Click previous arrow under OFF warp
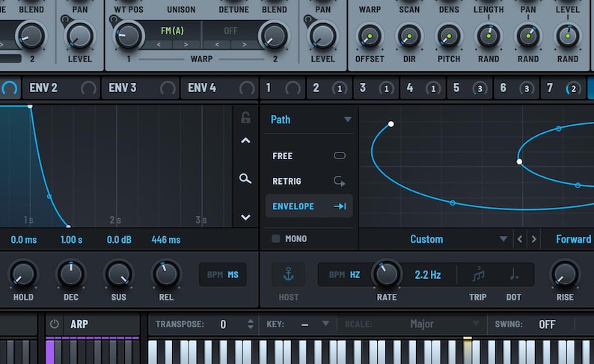Viewport: 594px width, 364px height. coord(217,45)
